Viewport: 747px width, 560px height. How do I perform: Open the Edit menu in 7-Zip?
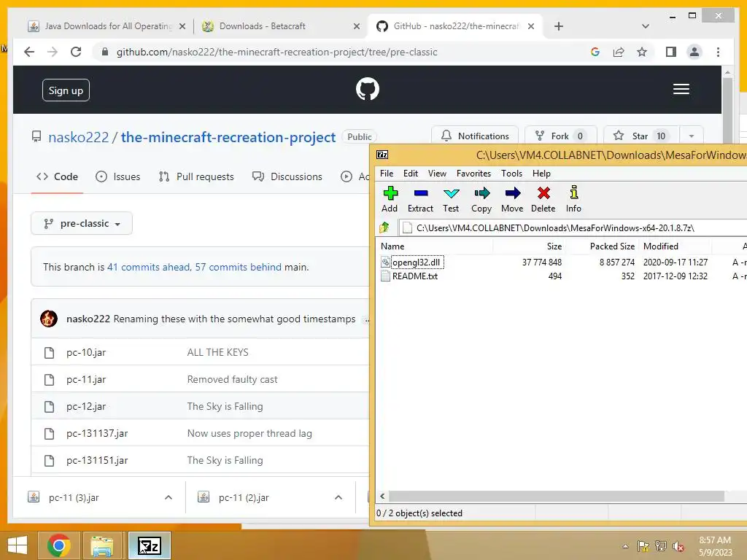pos(411,174)
